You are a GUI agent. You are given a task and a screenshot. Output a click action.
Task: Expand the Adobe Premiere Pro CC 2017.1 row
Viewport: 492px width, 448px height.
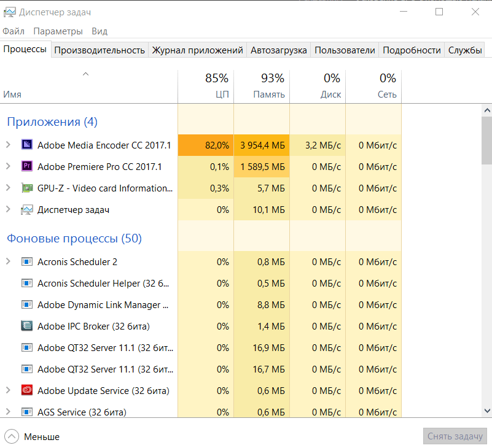[x=9, y=166]
